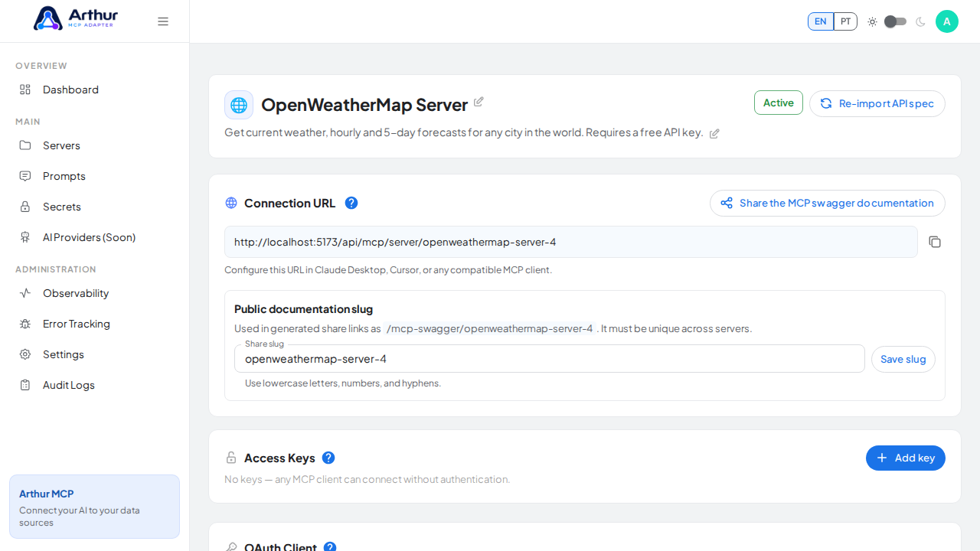The height and width of the screenshot is (551, 980).
Task: Switch language to EN
Action: pyautogui.click(x=821, y=21)
